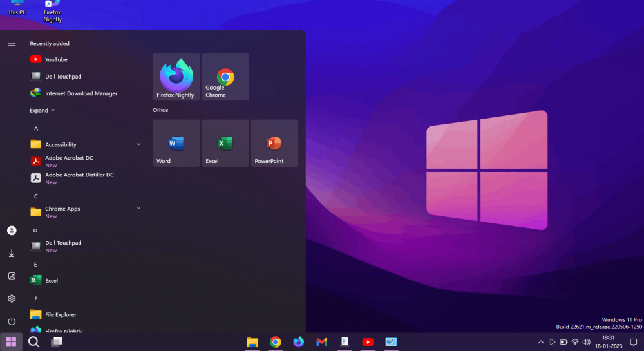Image resolution: width=644 pixels, height=351 pixels.
Task: Expand the Chrome Apps folder
Action: (138, 208)
